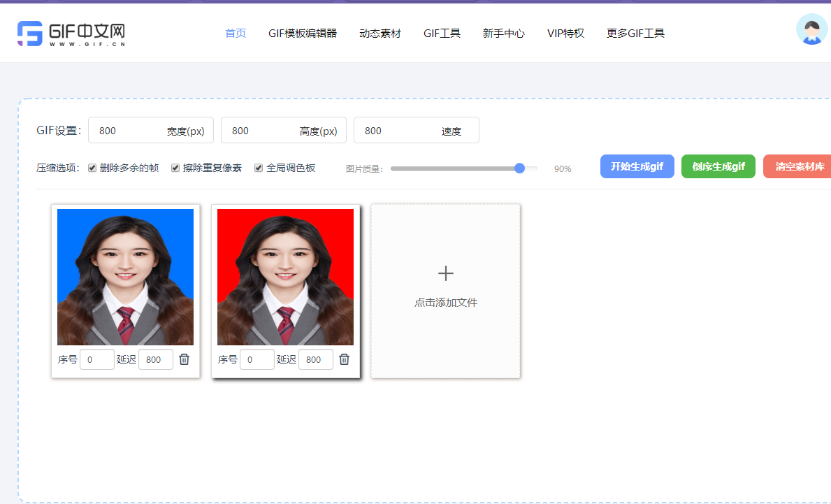Open the 新手中心 page
Viewport: 831px width, 504px height.
[503, 33]
